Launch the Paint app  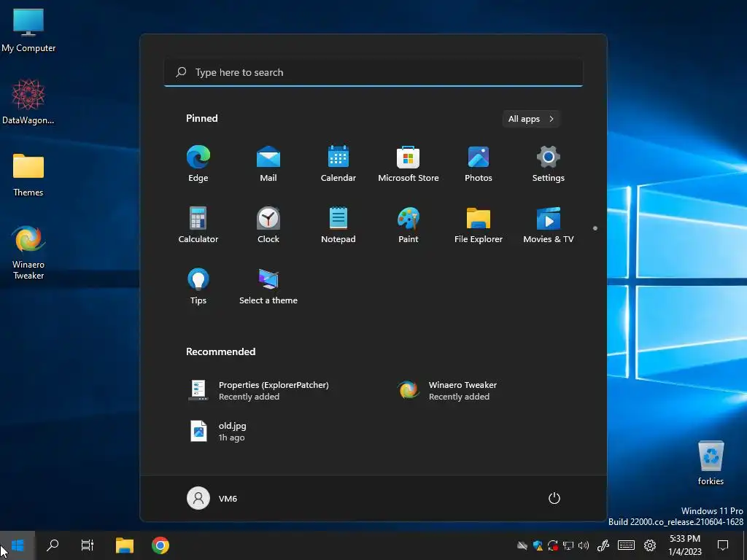[409, 225]
